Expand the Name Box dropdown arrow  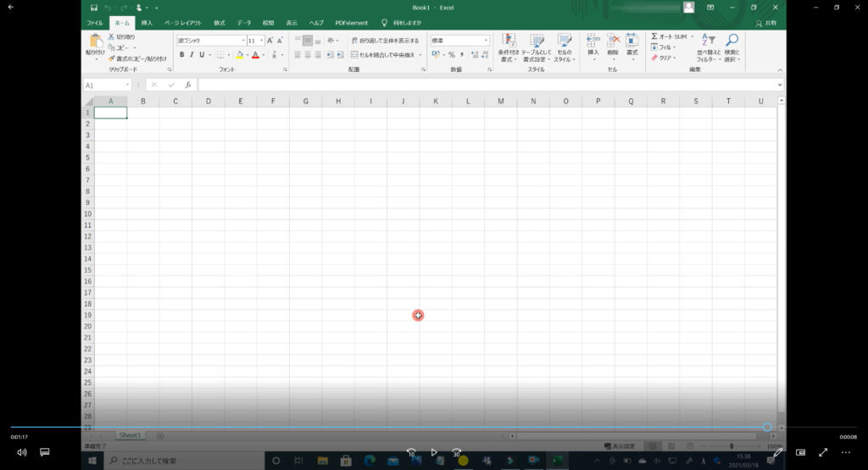tap(128, 86)
